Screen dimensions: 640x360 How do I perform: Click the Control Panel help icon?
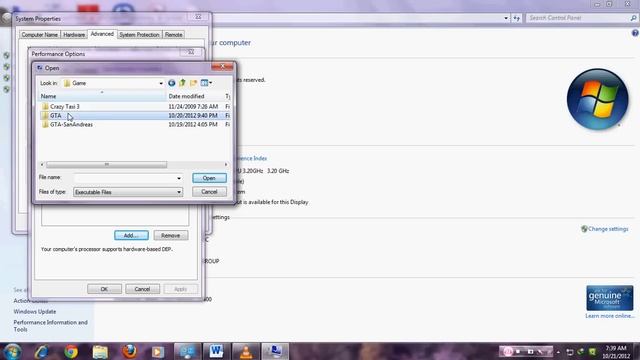[x=635, y=33]
